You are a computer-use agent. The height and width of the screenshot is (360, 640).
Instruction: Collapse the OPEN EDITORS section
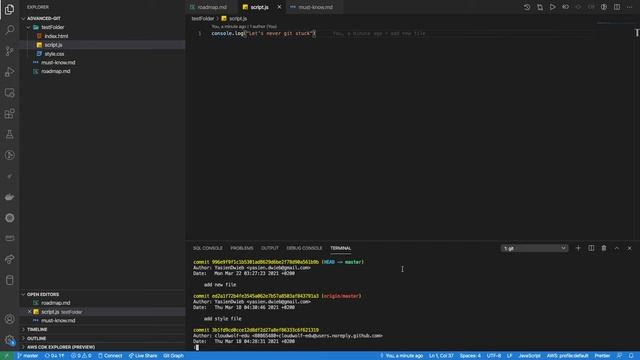coord(43,294)
